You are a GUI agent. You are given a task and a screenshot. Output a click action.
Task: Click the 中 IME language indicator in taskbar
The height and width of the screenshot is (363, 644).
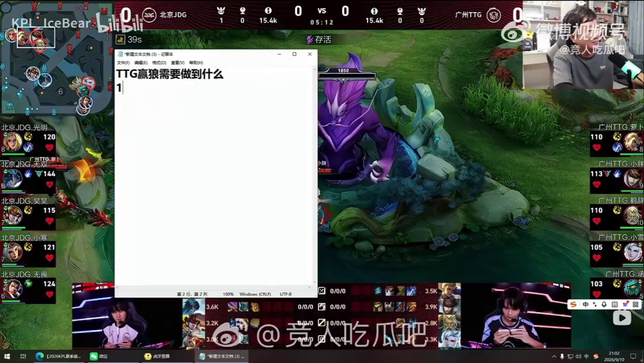pyautogui.click(x=587, y=356)
